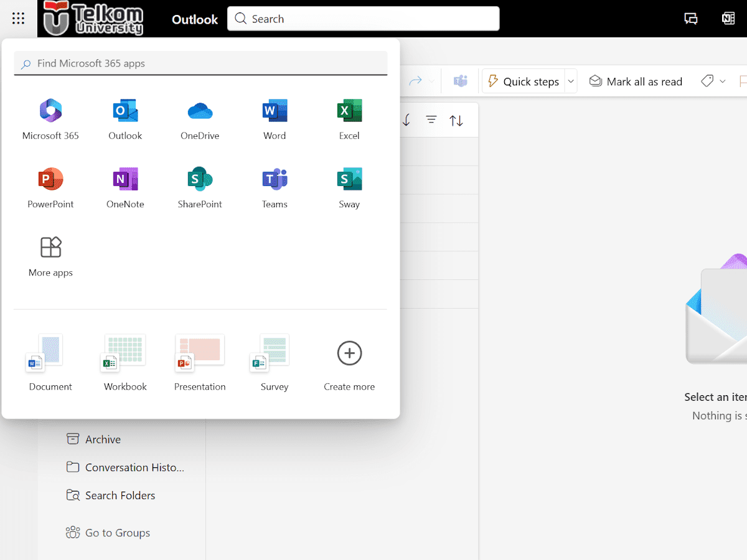Click Mark all as read
Screen dimensions: 747x560
click(x=636, y=82)
